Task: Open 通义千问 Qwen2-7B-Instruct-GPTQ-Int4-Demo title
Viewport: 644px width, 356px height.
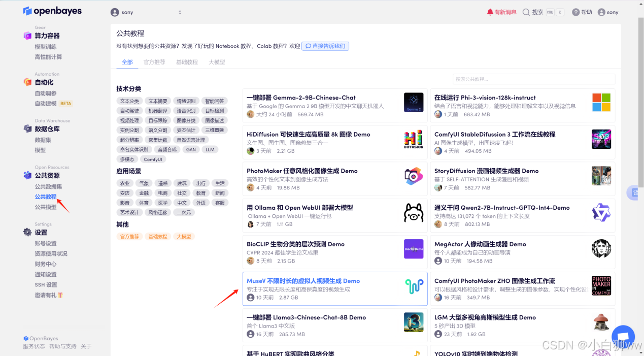Action: click(502, 208)
